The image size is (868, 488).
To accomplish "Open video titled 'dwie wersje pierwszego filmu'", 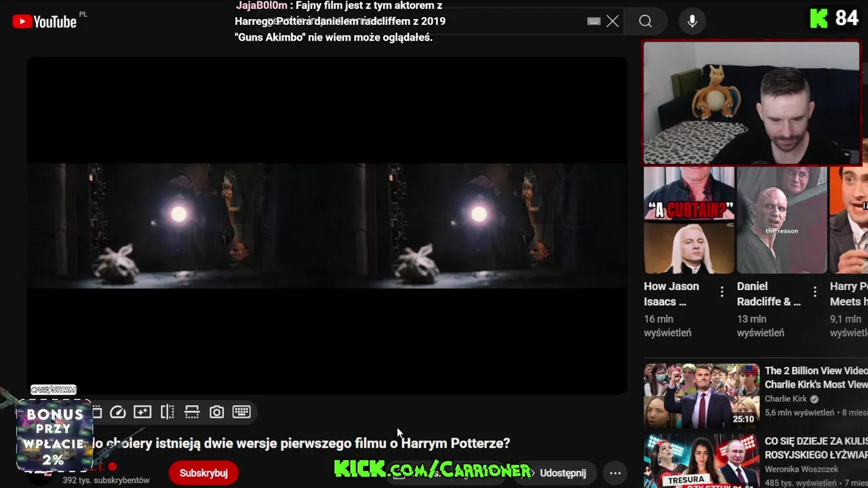I will [x=300, y=443].
